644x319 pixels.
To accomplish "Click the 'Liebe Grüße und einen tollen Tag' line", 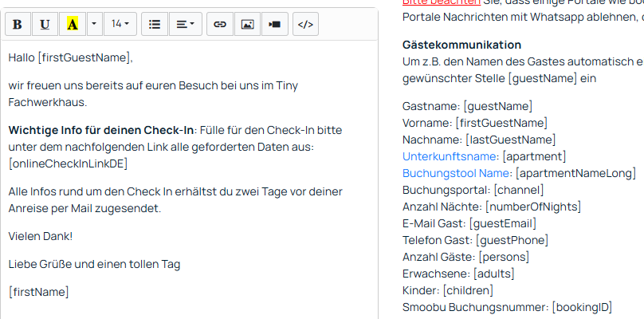I will [94, 264].
